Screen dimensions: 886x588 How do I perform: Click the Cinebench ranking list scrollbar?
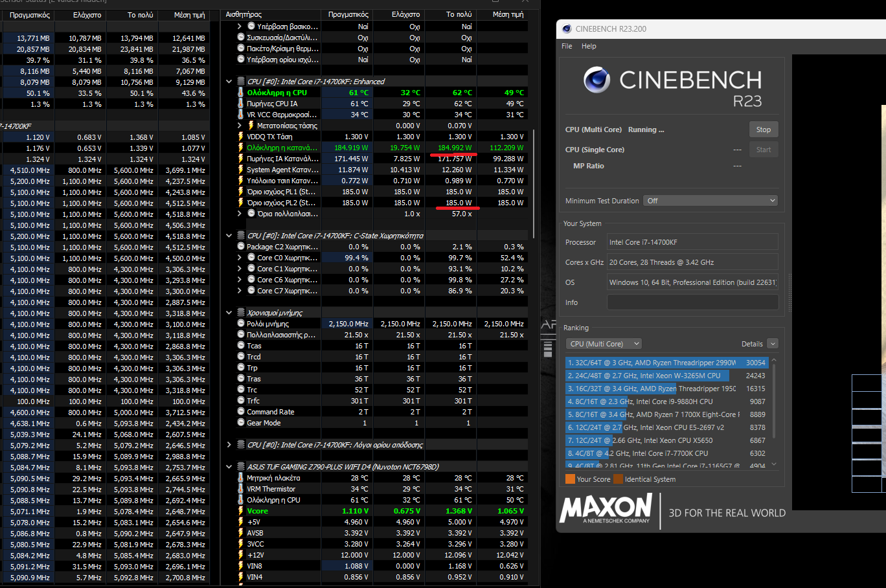(x=774, y=401)
